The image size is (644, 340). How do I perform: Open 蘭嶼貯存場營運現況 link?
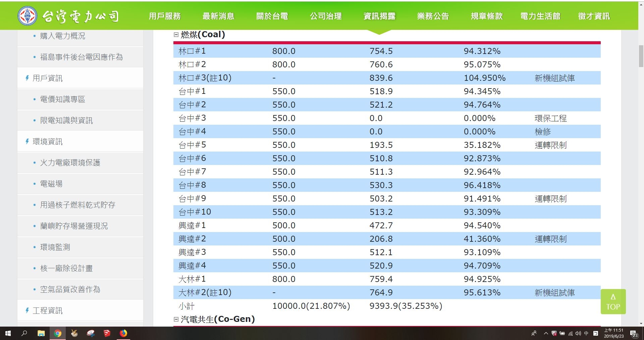[x=74, y=226]
